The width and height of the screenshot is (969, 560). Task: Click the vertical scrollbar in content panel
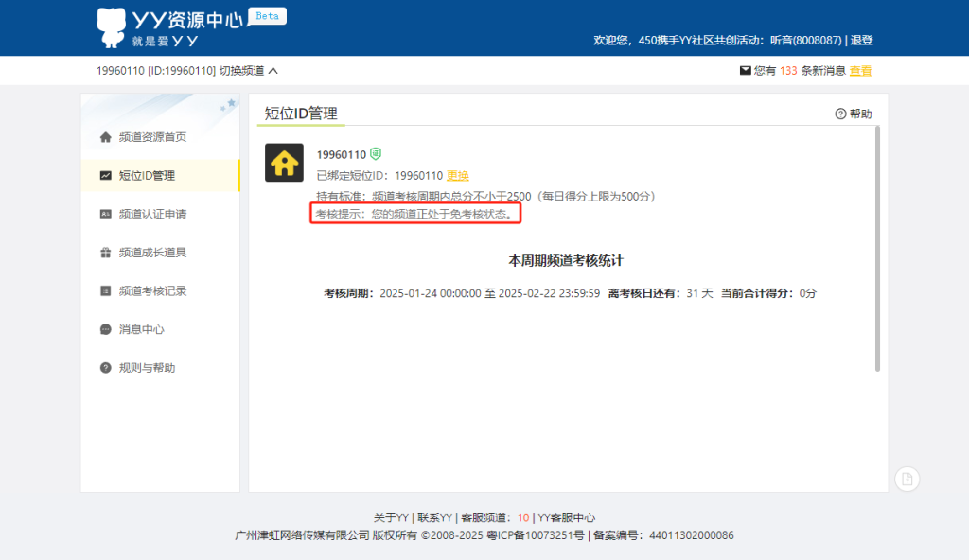point(877,249)
